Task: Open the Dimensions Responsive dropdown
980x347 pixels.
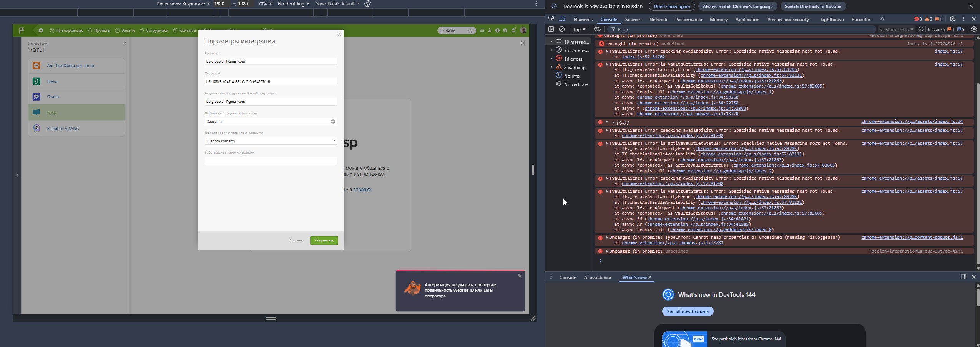Action: [x=183, y=4]
